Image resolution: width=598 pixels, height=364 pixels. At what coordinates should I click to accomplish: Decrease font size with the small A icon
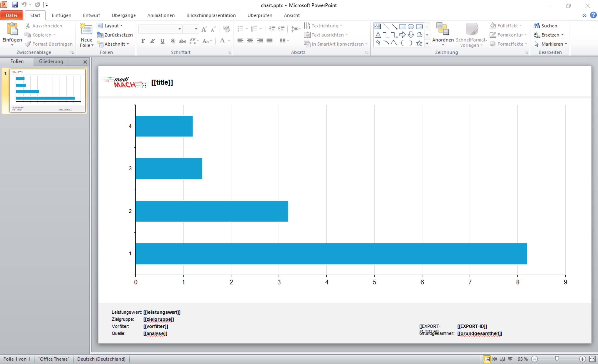click(x=213, y=29)
